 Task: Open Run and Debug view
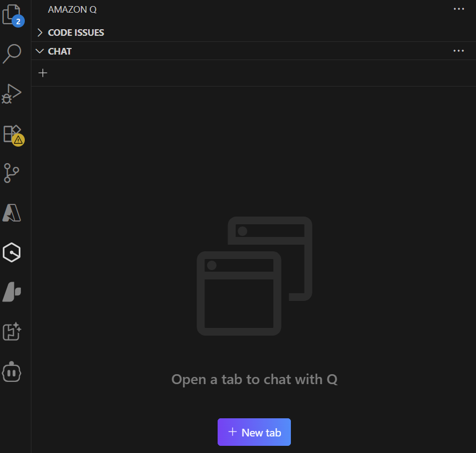pos(12,94)
